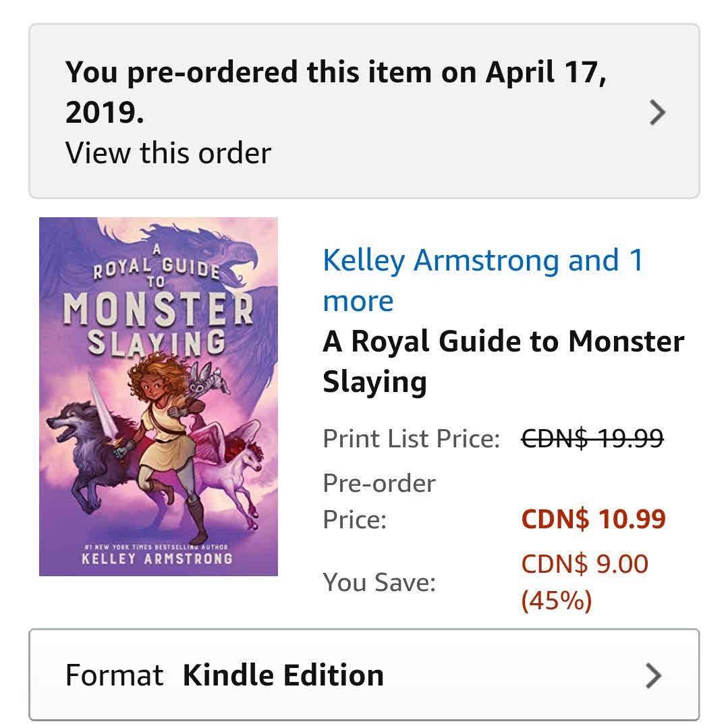The width and height of the screenshot is (728, 728).
Task: Expand the Format chevron arrow
Action: (x=652, y=675)
